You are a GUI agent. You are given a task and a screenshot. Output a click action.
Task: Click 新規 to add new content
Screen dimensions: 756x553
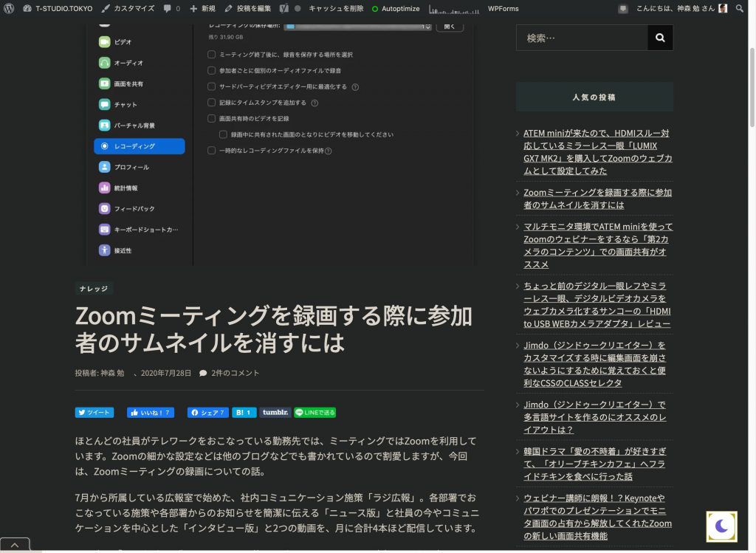[x=202, y=8]
